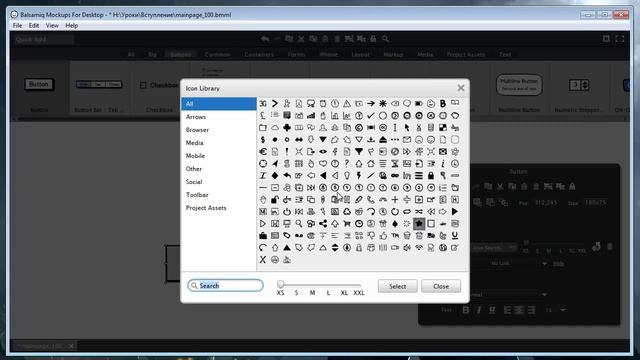Viewport: 640px width, 360px height.
Task: Pick the wifi signal icon
Action: click(419, 247)
